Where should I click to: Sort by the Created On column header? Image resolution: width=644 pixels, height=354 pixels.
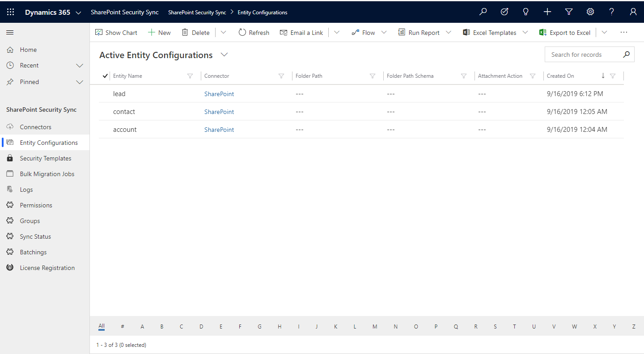(x=560, y=76)
